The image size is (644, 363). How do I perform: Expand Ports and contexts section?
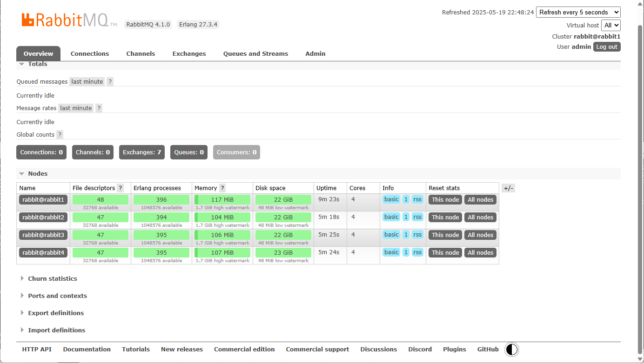(57, 296)
